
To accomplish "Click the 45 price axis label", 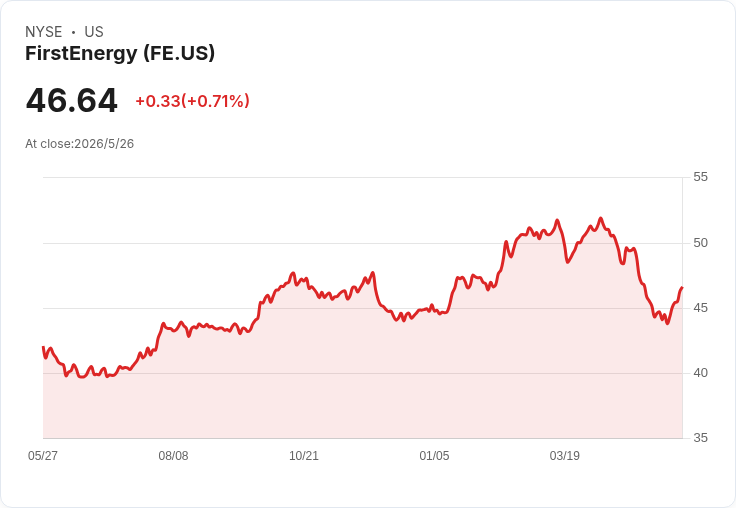I will 700,308.
